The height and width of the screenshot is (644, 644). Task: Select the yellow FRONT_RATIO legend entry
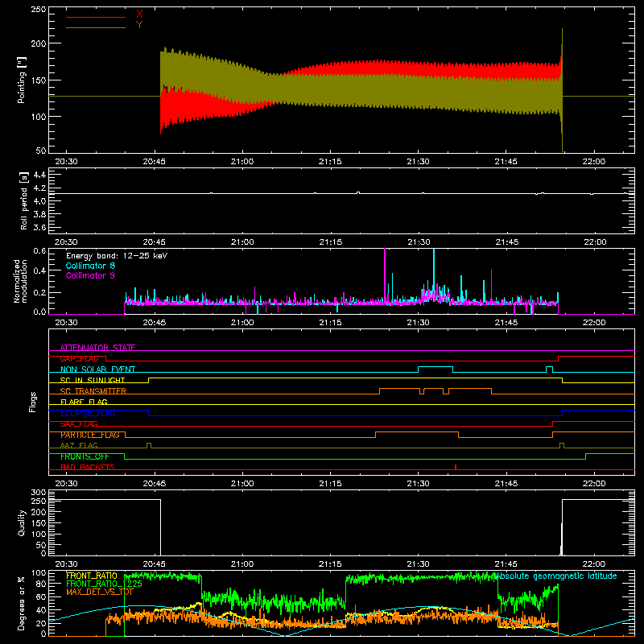(x=92, y=576)
